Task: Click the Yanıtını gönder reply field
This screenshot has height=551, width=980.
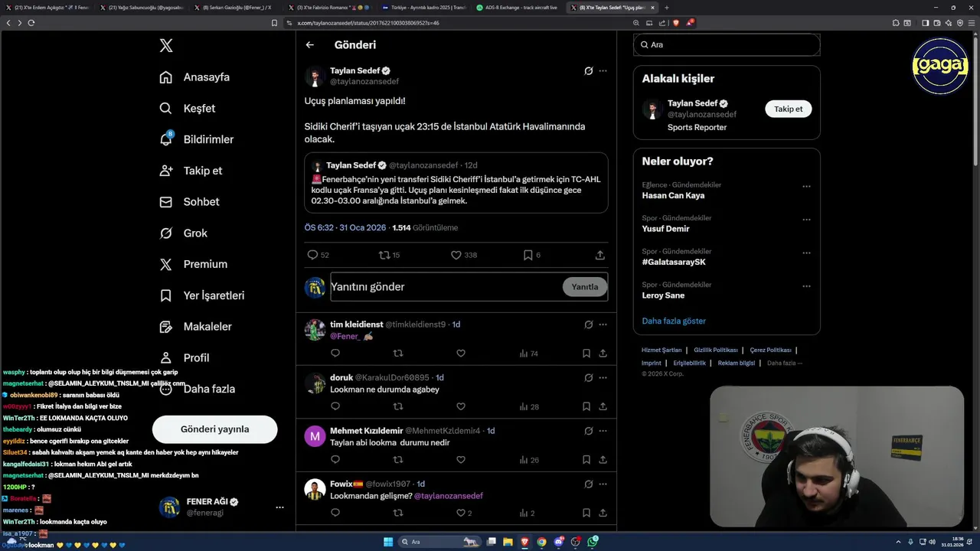Action: click(446, 287)
